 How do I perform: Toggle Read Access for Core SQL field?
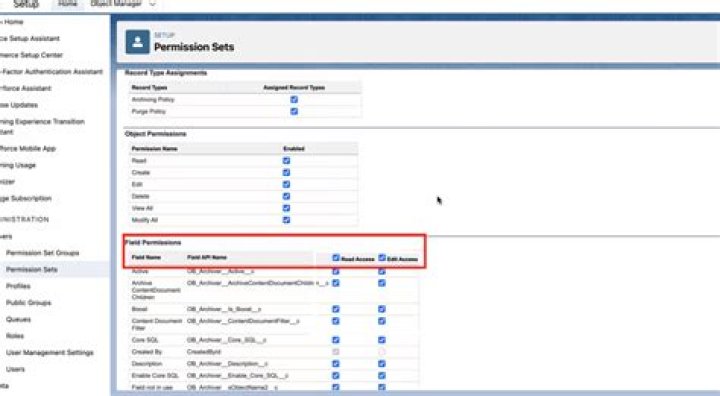(336, 340)
